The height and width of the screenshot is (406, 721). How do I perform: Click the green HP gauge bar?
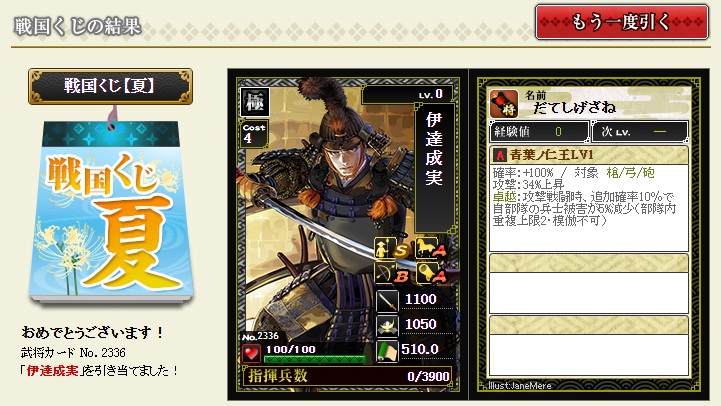coord(315,359)
